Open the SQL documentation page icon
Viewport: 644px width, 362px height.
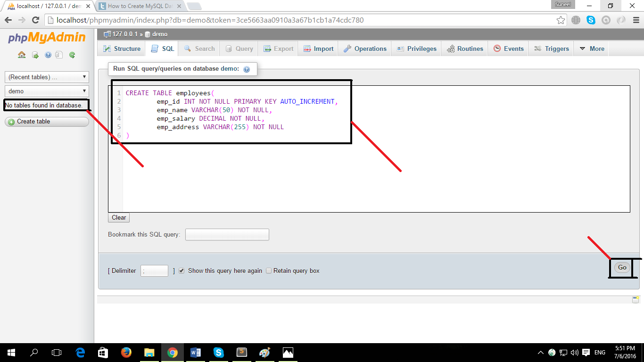(x=59, y=55)
